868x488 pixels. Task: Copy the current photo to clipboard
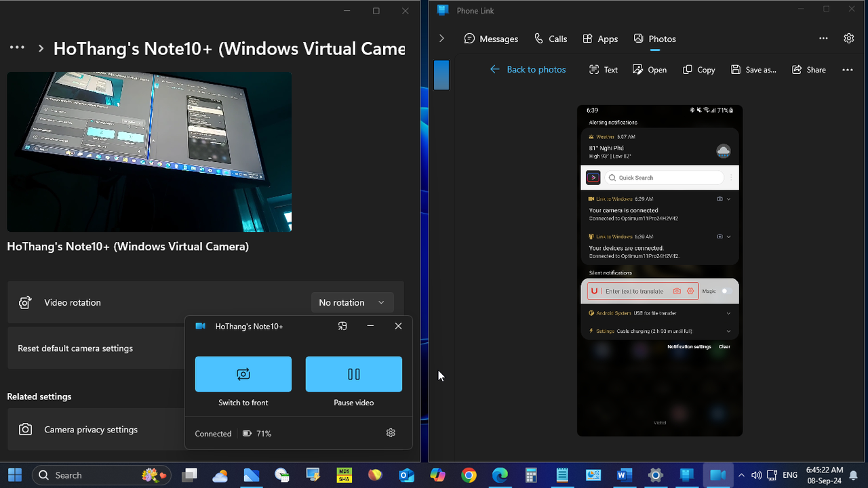tap(698, 69)
